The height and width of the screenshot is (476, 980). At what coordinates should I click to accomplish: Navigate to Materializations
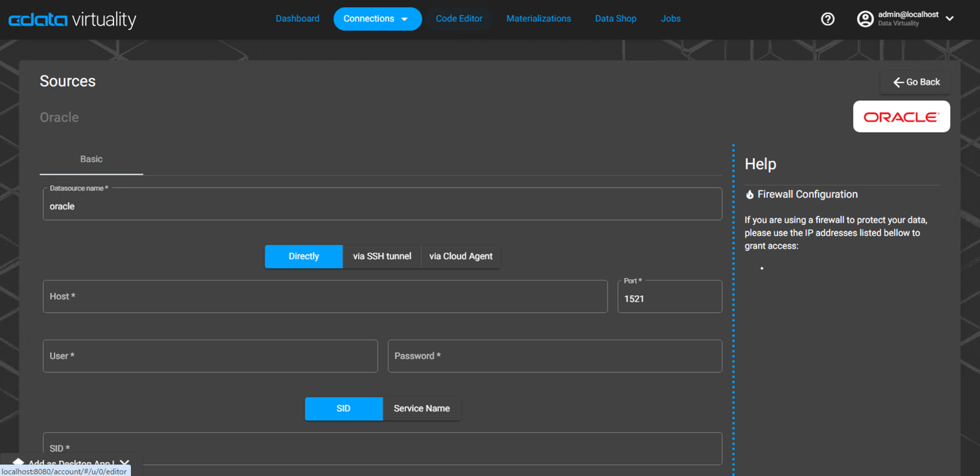click(x=538, y=19)
